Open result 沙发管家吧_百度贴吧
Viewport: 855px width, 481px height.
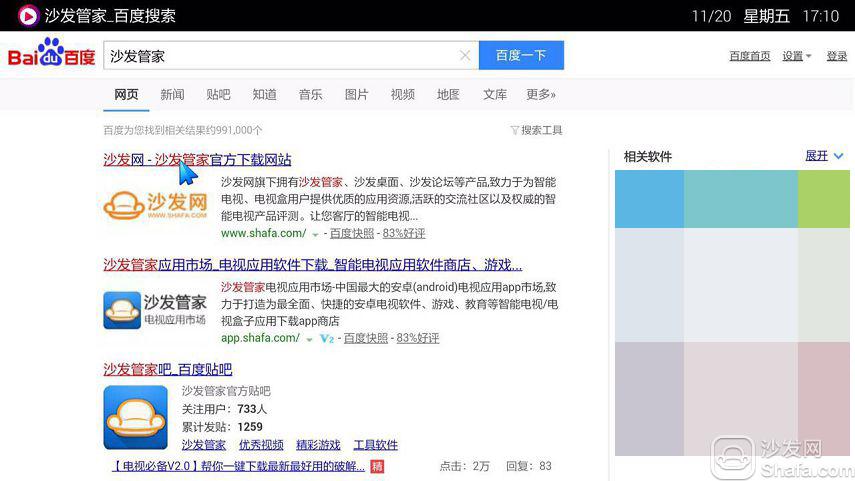tap(168, 370)
